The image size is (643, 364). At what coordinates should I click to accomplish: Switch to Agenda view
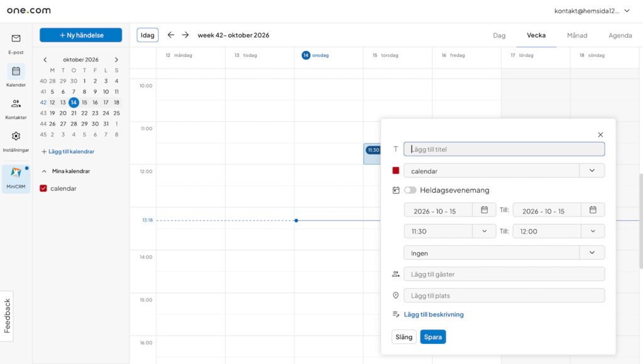(620, 35)
